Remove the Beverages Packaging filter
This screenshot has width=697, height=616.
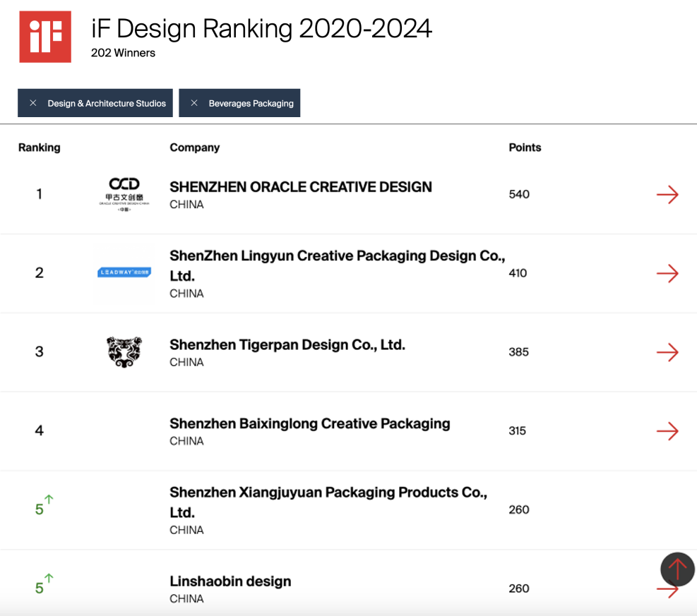pos(193,103)
